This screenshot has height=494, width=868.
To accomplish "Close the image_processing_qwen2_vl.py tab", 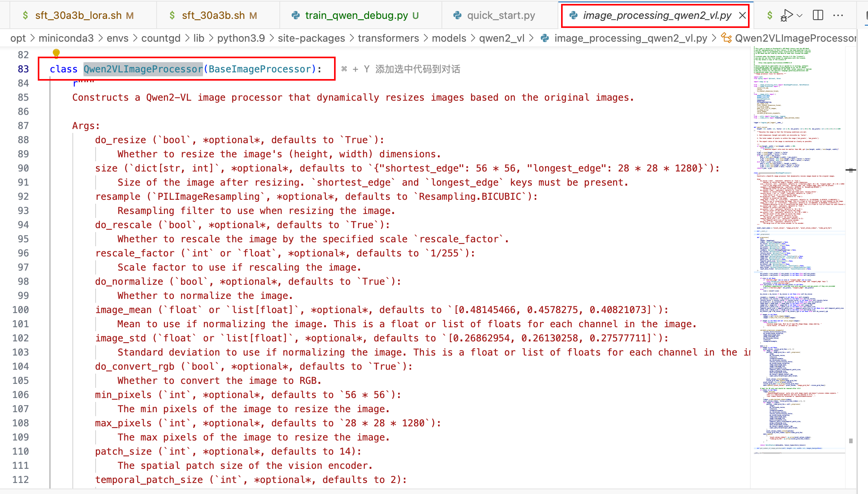I will (x=742, y=15).
